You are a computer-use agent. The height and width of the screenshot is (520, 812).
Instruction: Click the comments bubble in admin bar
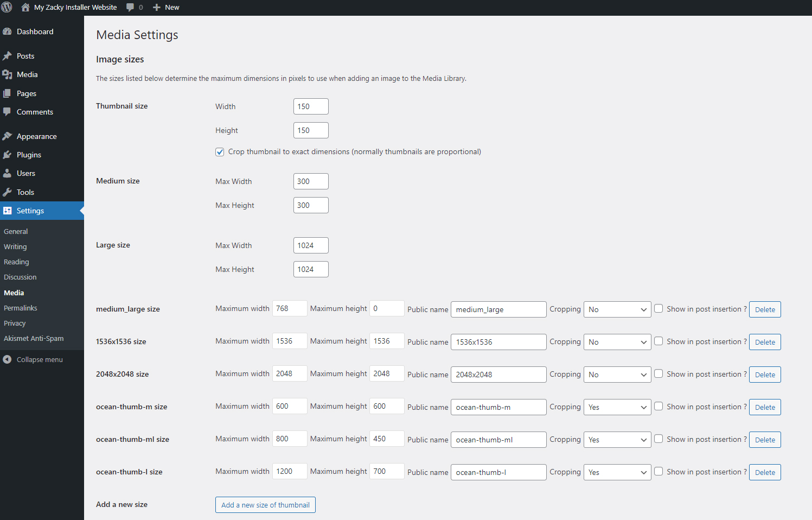tap(130, 7)
